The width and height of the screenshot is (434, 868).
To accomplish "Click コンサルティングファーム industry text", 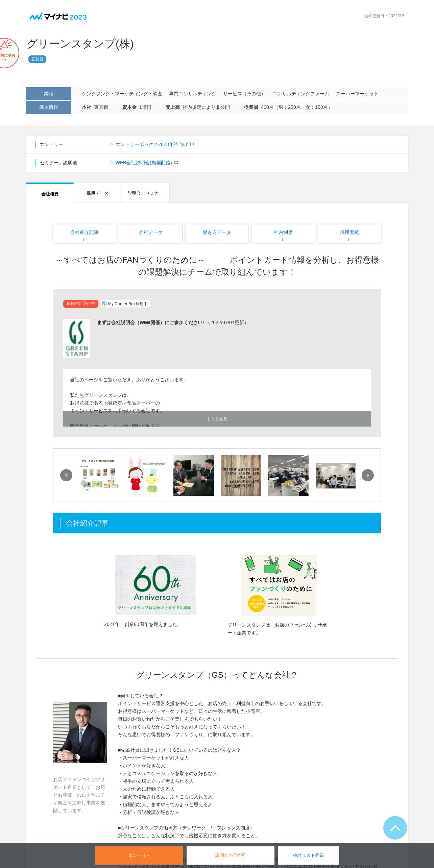I will (300, 94).
